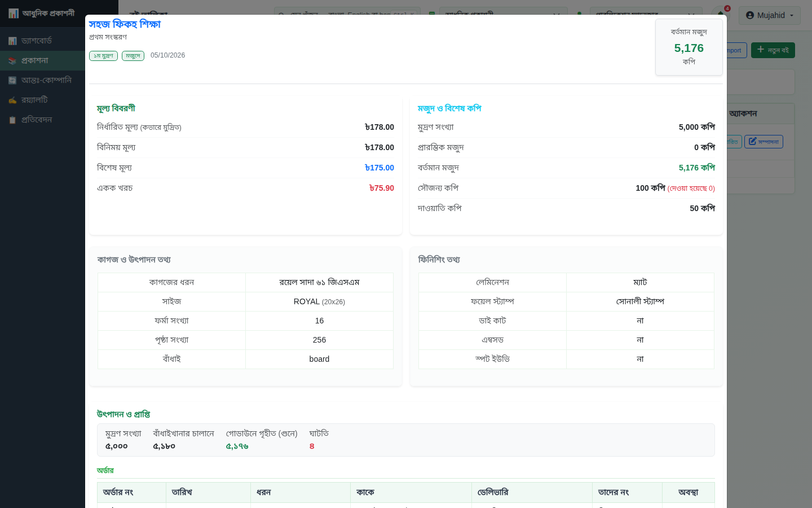
Task: Click the মজুদ ও বিশেষ কপি heading
Action: click(449, 108)
